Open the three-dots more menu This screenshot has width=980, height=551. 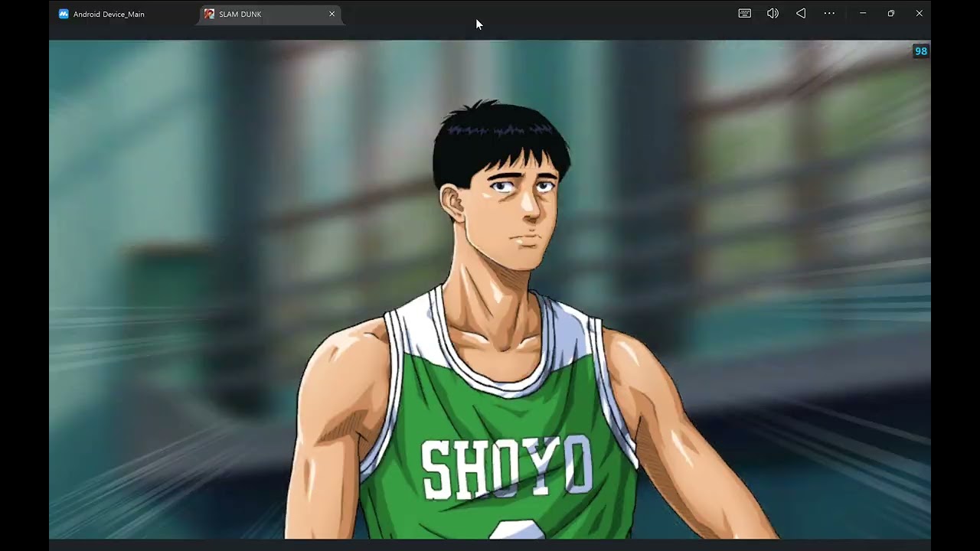829,13
